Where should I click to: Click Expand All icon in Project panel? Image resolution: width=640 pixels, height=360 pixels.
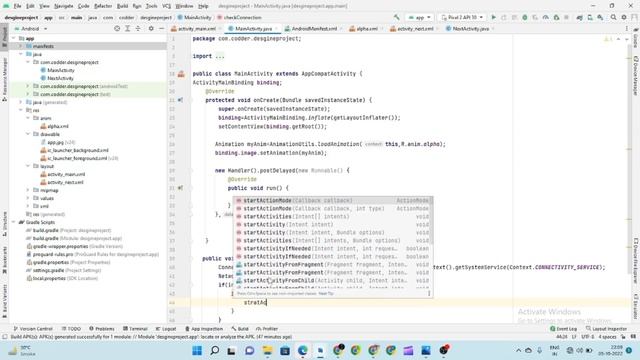(x=127, y=29)
